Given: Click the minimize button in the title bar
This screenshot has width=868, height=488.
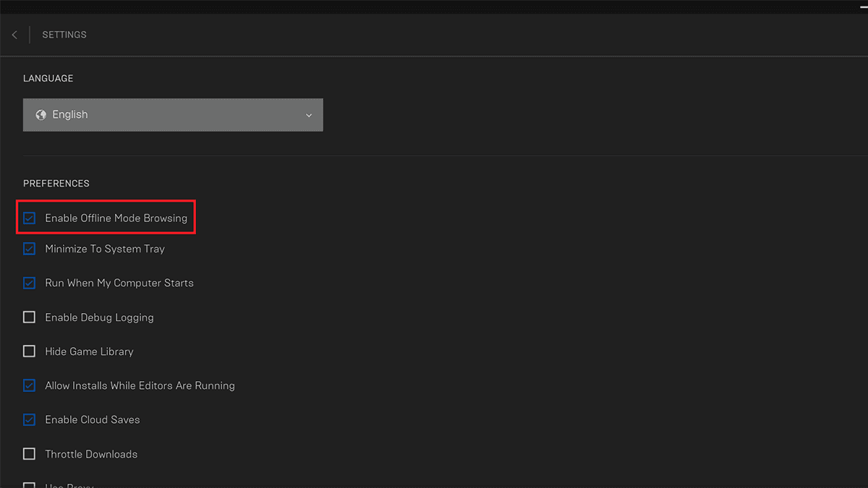Looking at the screenshot, I should coord(860,5).
